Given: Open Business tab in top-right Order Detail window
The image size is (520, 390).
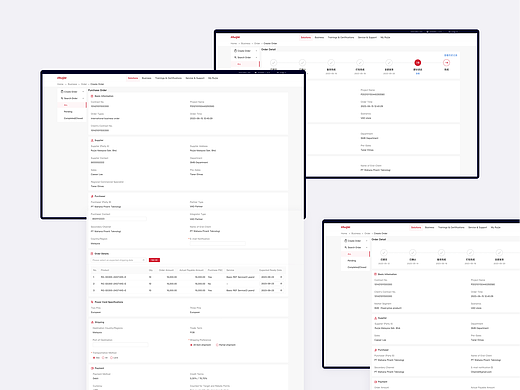Looking at the screenshot, I should click(319, 37).
